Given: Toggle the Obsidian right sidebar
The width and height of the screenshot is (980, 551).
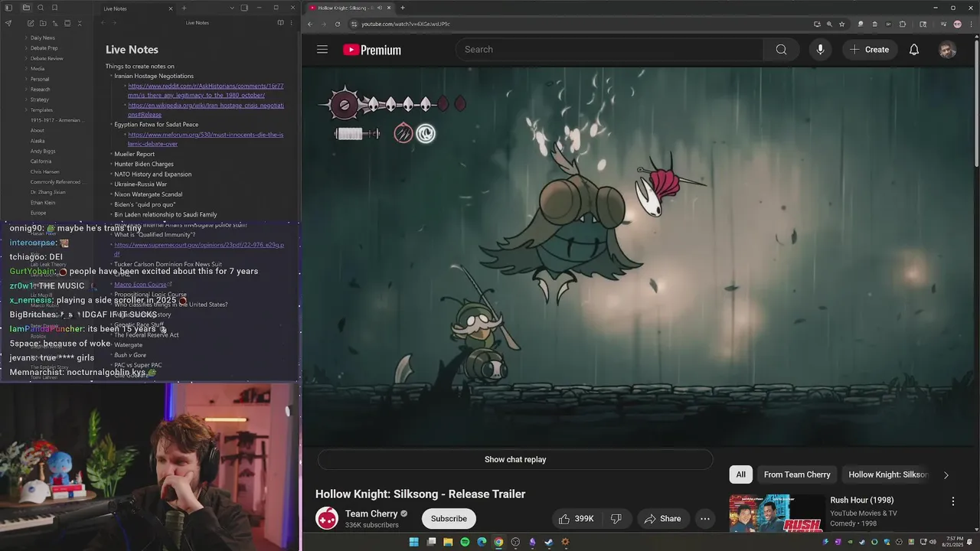Looking at the screenshot, I should point(244,8).
